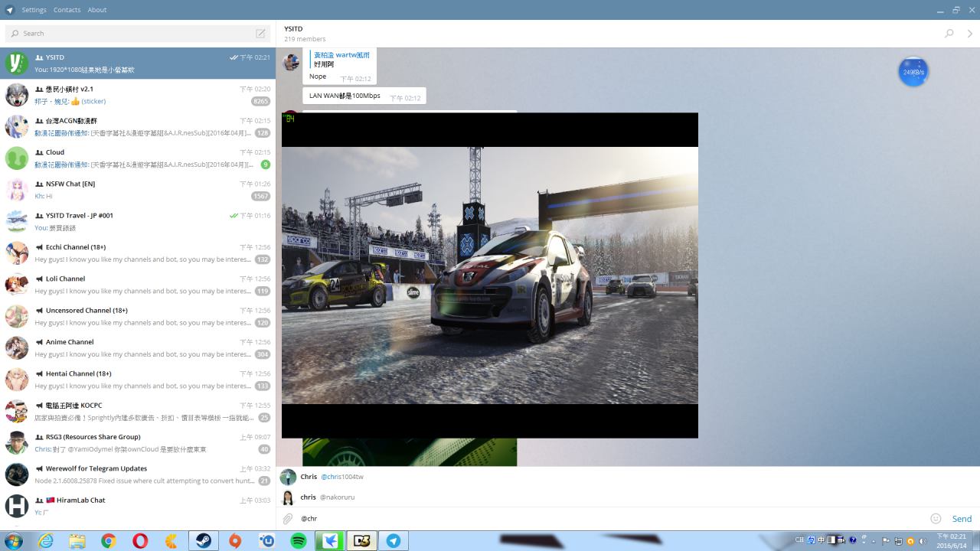Open the Contacts menu
This screenshot has width=980, height=551.
pyautogui.click(x=67, y=10)
